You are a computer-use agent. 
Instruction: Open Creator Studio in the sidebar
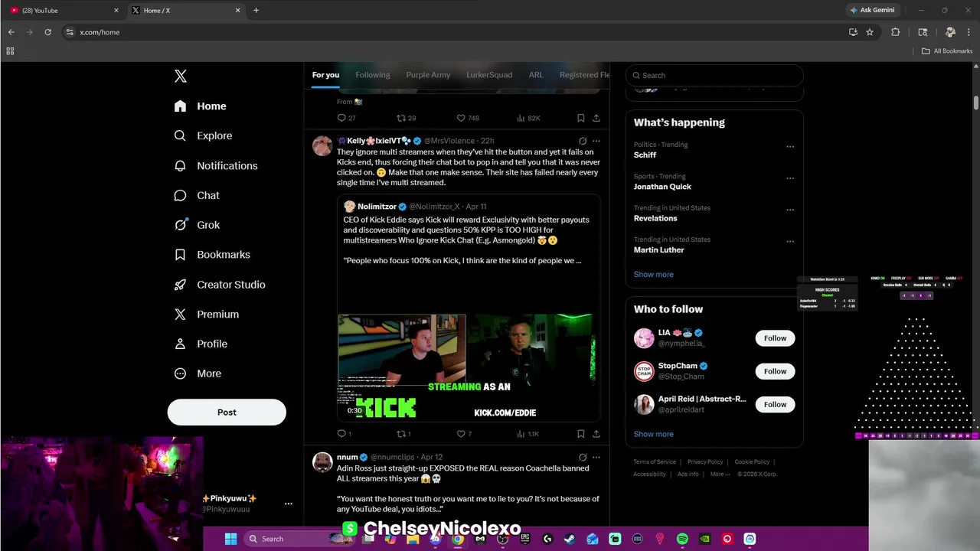219,285
